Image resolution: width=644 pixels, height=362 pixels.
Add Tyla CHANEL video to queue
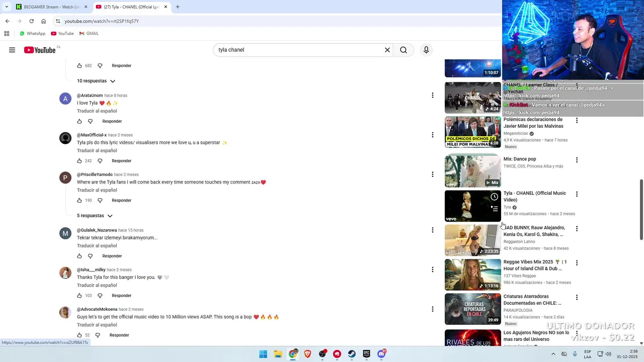pos(495,208)
